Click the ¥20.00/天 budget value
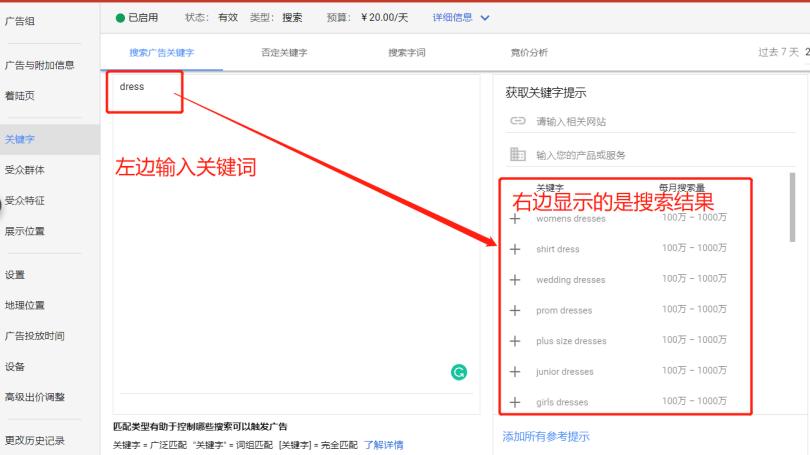 pyautogui.click(x=385, y=18)
